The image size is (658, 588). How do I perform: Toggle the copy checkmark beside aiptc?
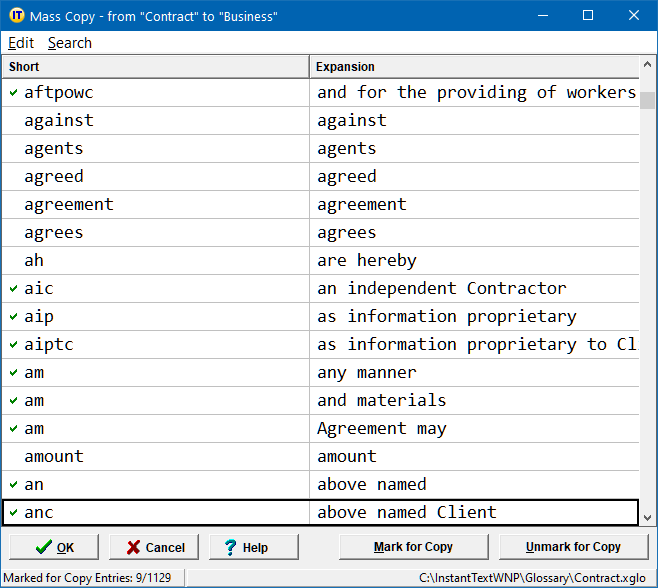(14, 344)
